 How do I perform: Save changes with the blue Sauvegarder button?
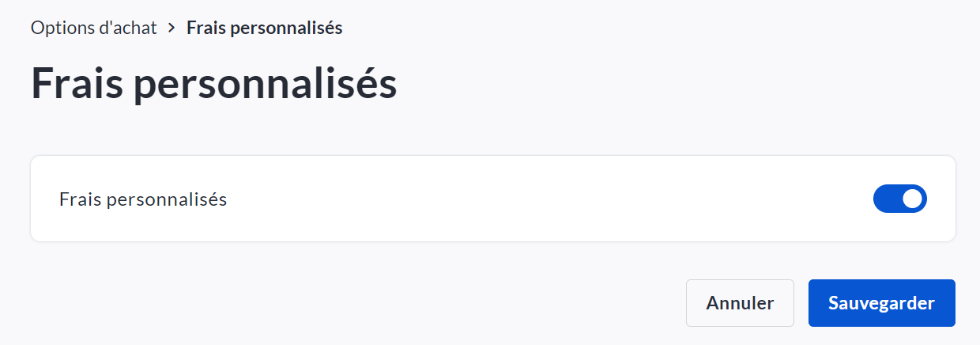(881, 303)
